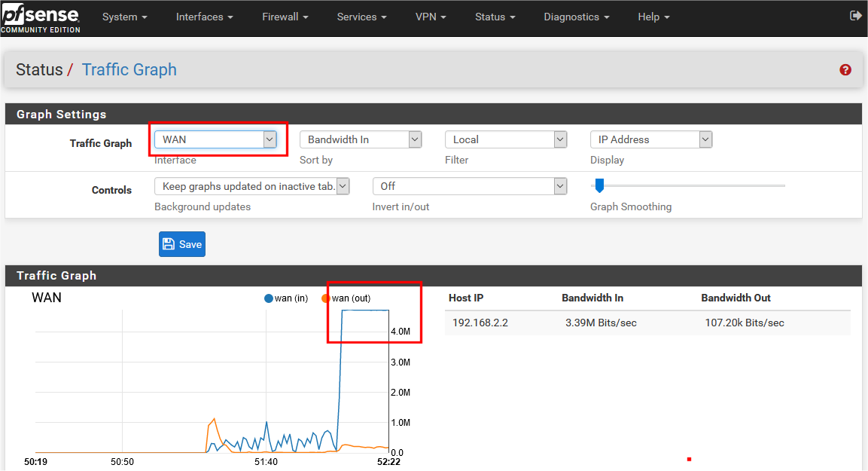Click host IP 192.168.2.2 cell
The height and width of the screenshot is (471, 868).
click(480, 323)
